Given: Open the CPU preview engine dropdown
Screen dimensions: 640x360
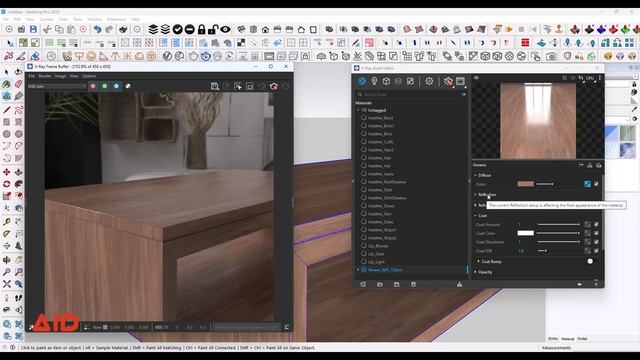Looking at the screenshot, I should (x=591, y=78).
